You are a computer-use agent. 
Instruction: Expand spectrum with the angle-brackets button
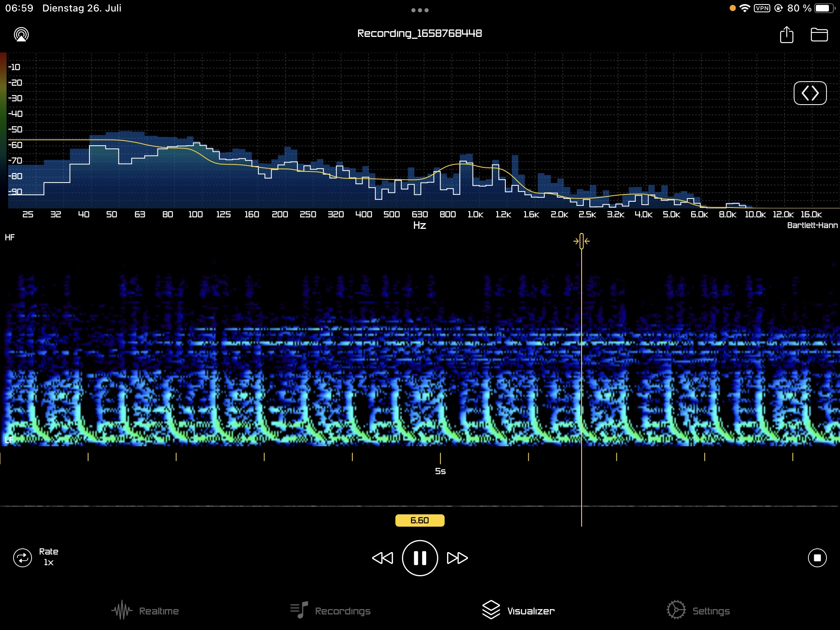click(810, 93)
